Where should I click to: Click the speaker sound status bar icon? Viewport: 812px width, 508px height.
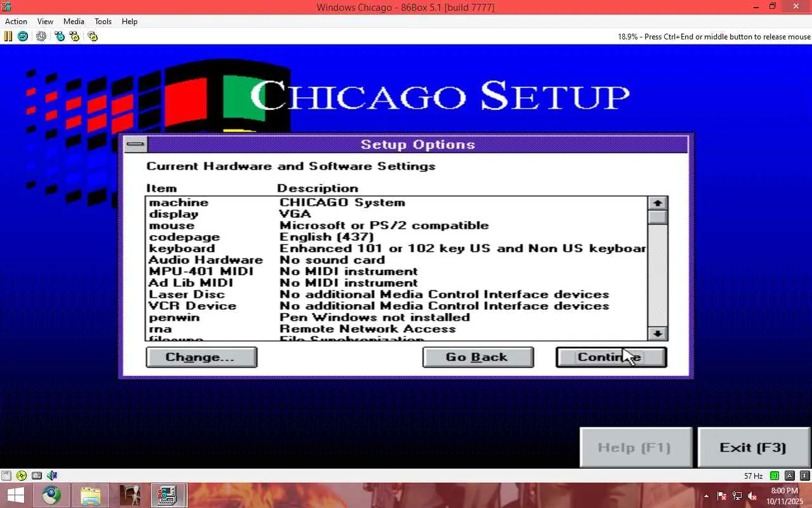point(52,476)
